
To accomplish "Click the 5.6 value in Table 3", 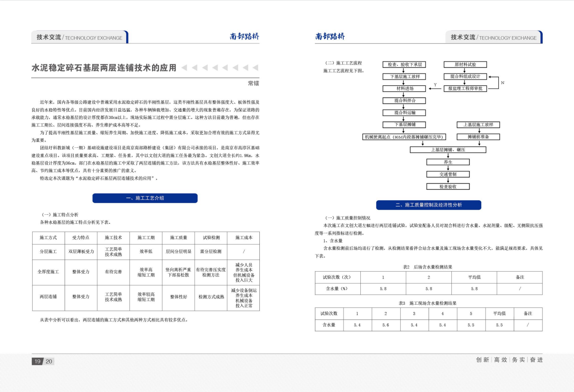I will click(x=386, y=325).
